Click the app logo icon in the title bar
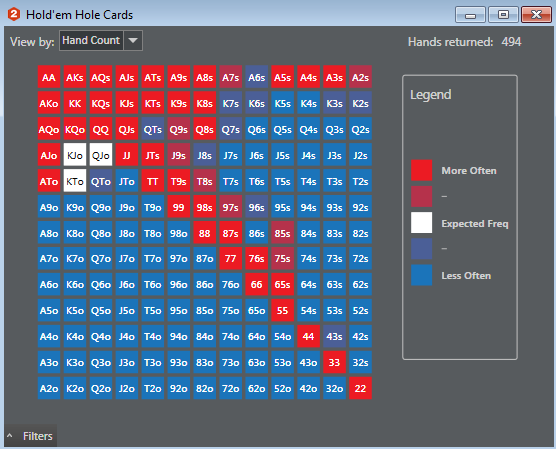 pos(13,15)
